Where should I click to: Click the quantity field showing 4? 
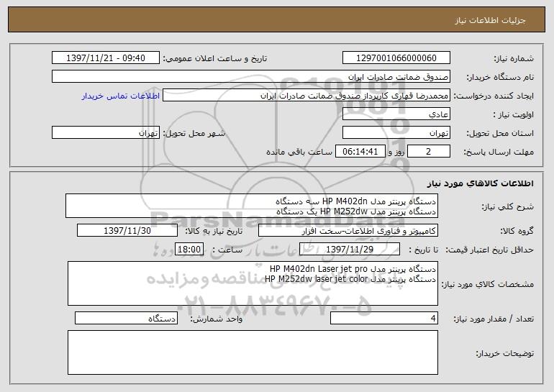[x=384, y=318]
